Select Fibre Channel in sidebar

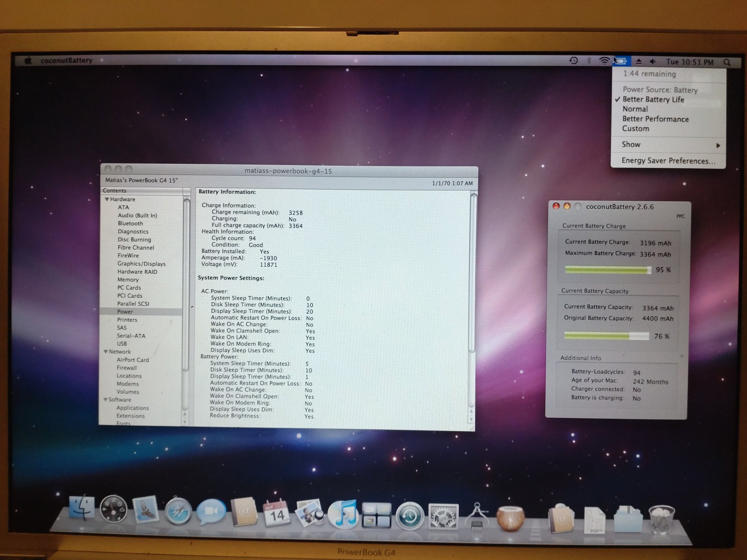[136, 248]
